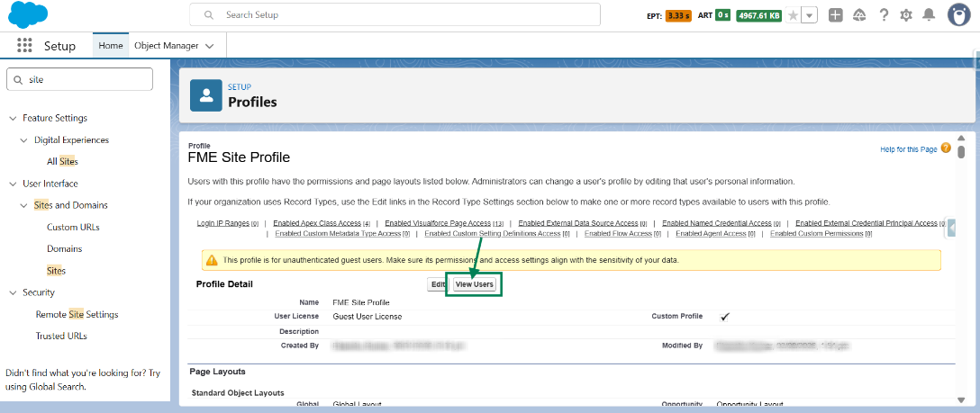Jump to Enabled Custom Permissions

point(816,233)
